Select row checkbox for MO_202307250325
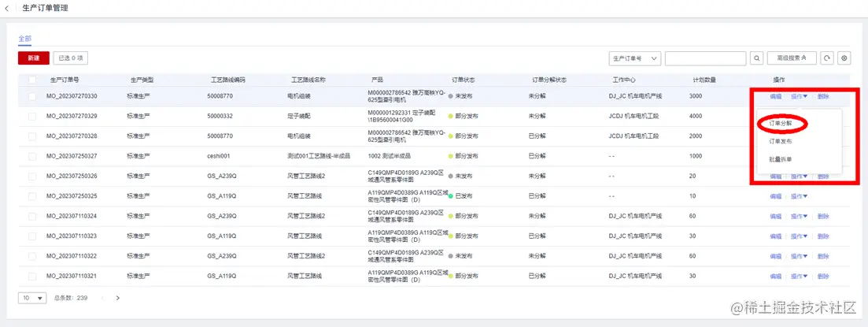This screenshot has height=327, width=868. point(32,196)
